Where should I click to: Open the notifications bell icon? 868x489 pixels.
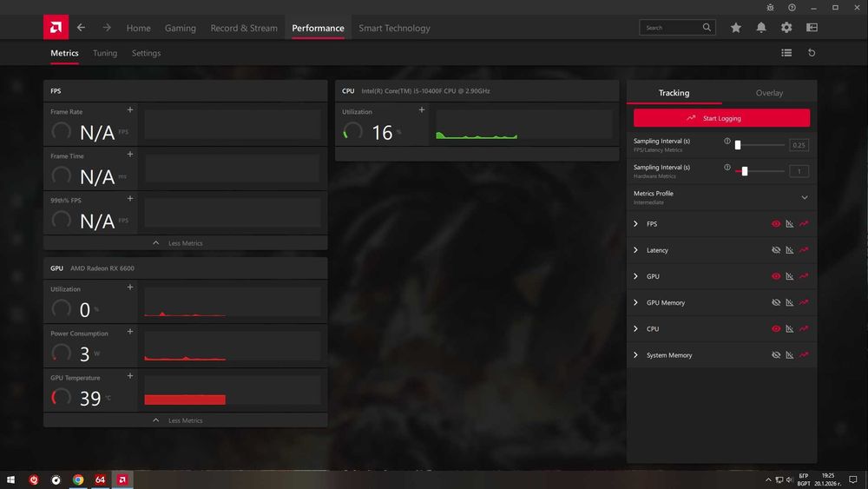(x=761, y=28)
